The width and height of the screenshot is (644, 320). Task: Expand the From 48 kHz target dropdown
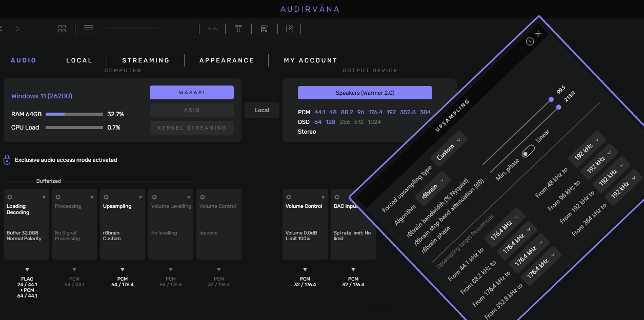tap(588, 146)
